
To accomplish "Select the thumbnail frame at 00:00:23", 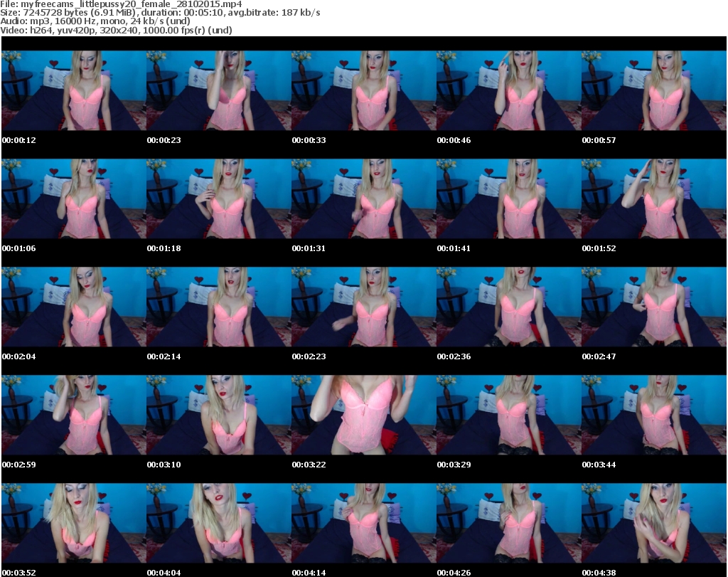I will click(219, 90).
